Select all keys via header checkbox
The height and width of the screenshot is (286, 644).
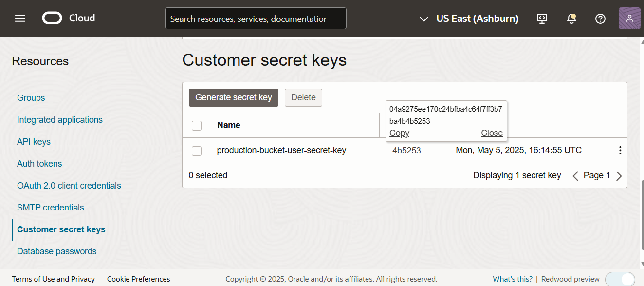[197, 126]
